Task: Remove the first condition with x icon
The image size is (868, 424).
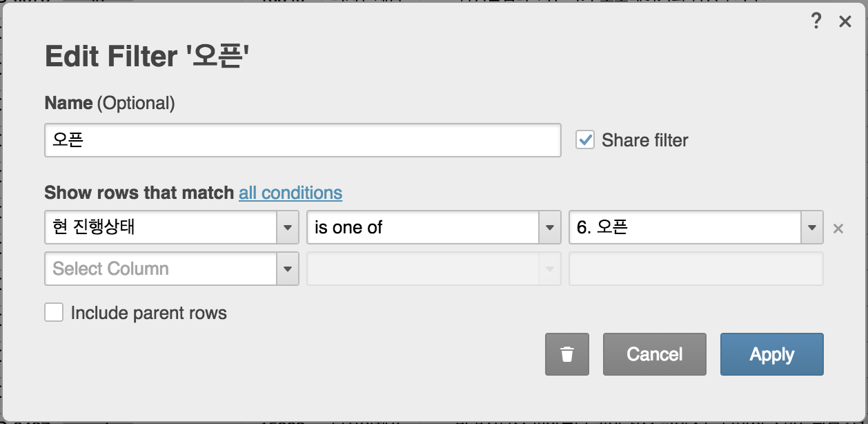Action: click(x=838, y=229)
